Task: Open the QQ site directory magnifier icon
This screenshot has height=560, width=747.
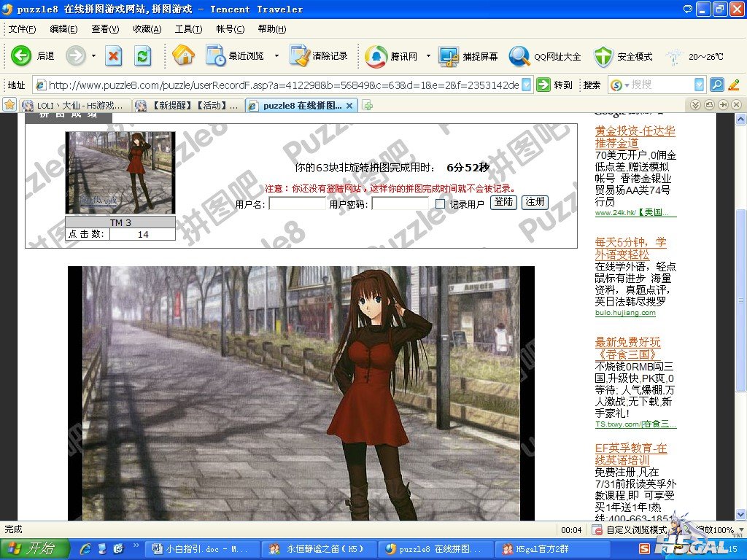Action: coord(519,55)
